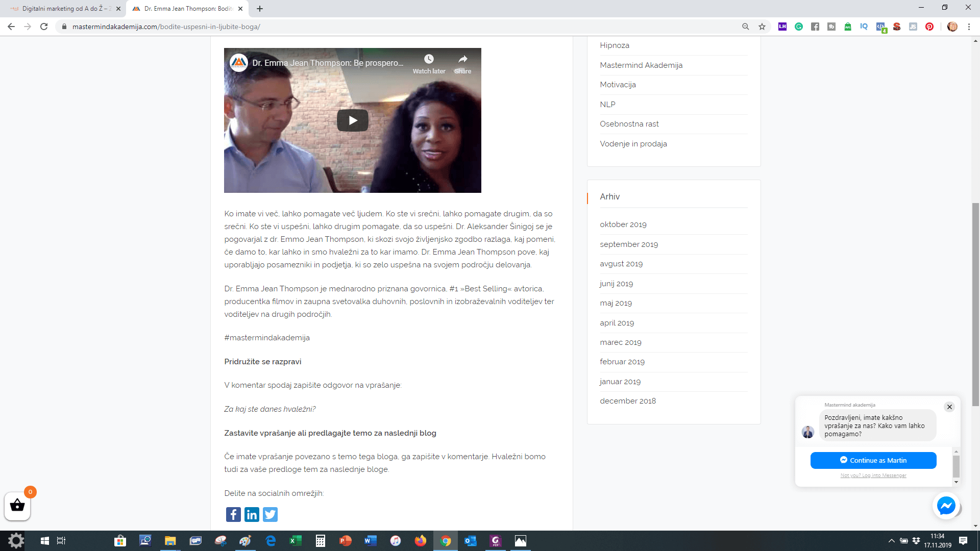Click the Pinterest extension icon
The width and height of the screenshot is (980, 551).
929,27
